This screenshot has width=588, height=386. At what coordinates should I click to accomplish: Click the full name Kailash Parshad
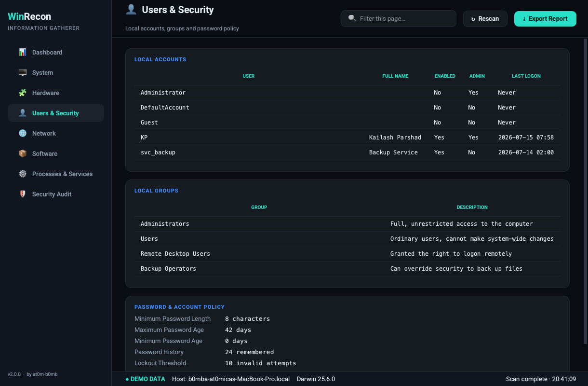(x=395, y=138)
